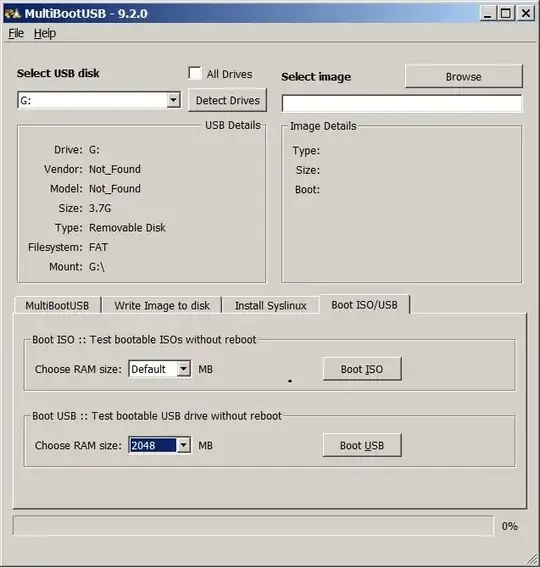Minimize the MultiBootUSB window
Screen dimensions: 540x568
tap(488, 14)
